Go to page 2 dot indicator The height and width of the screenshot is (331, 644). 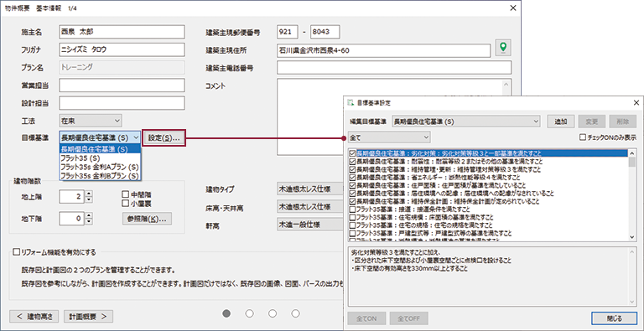pyautogui.click(x=249, y=313)
